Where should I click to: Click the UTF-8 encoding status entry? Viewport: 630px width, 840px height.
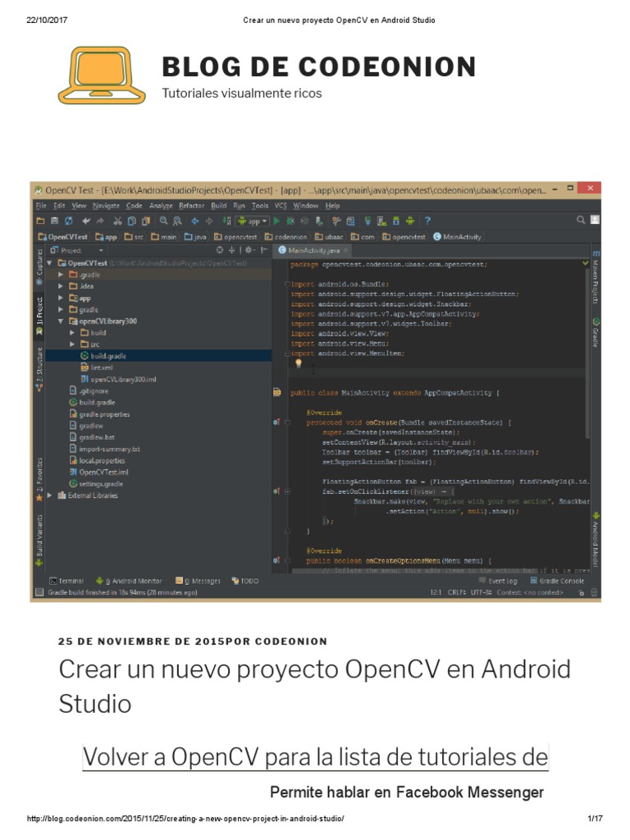tap(481, 592)
